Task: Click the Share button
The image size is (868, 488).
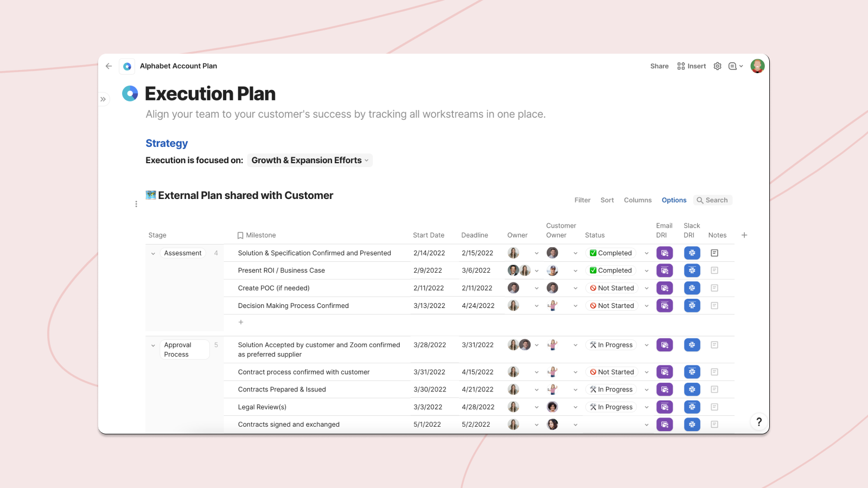Action: 659,66
